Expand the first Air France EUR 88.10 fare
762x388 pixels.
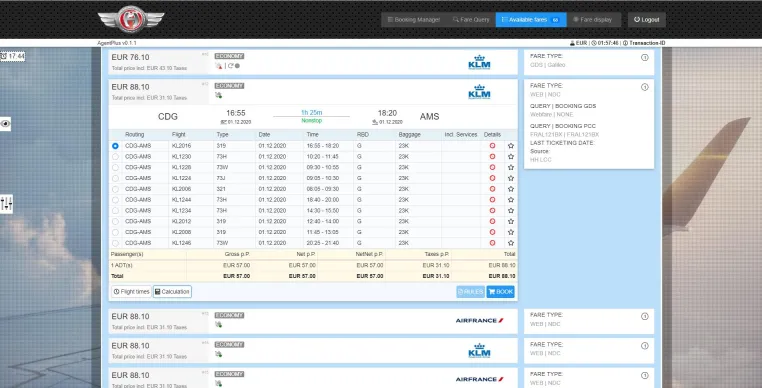point(313,321)
